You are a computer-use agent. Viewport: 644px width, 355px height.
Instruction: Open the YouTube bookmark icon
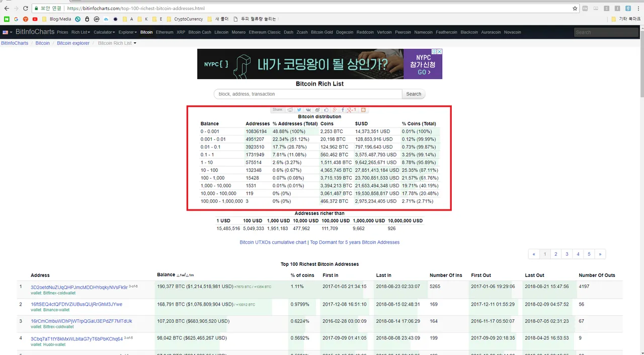coord(35,19)
